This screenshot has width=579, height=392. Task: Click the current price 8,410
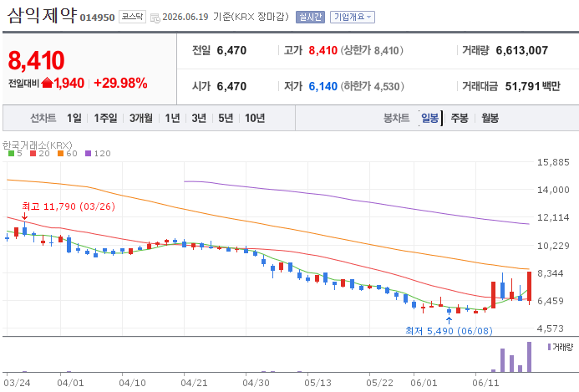[36, 60]
